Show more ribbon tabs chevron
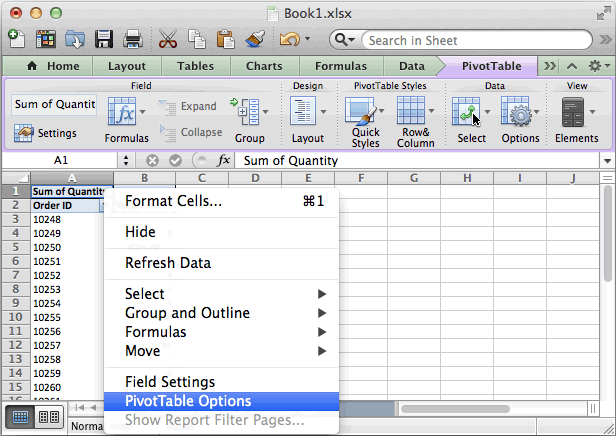616x436 pixels. point(550,66)
